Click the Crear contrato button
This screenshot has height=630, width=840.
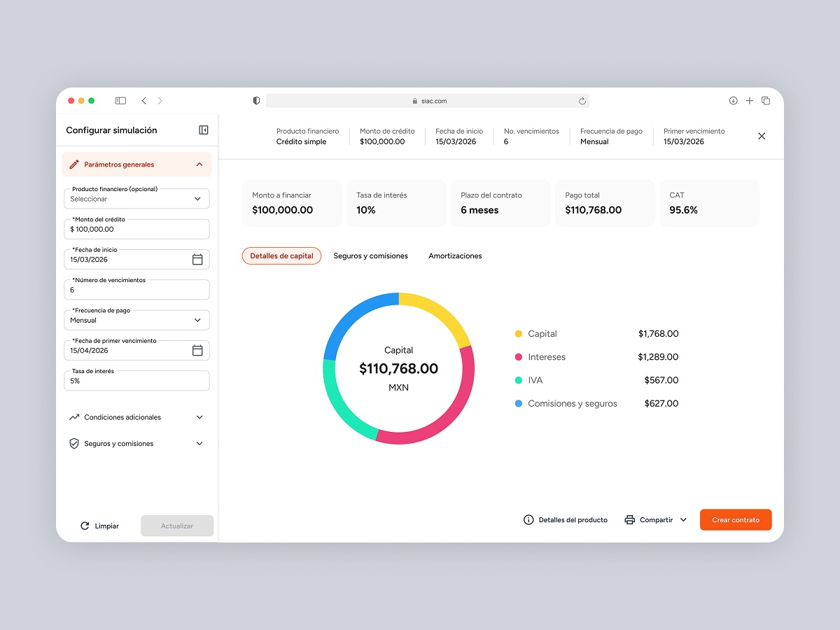point(736,520)
